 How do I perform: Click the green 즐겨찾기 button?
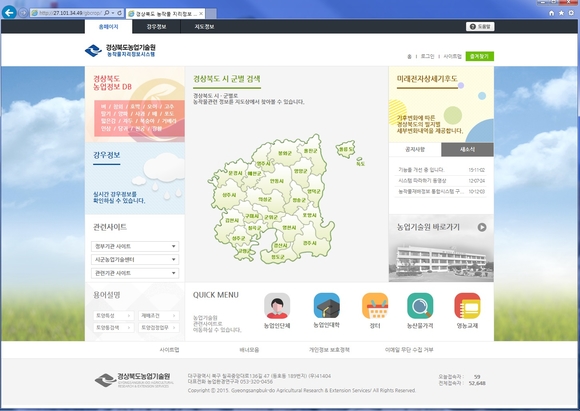[x=479, y=56]
